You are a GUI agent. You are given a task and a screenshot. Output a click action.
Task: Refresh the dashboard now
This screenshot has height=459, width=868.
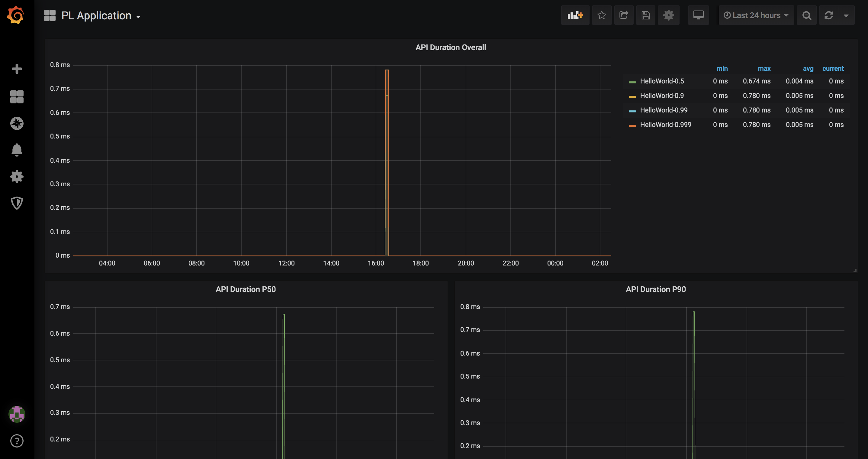coord(828,15)
